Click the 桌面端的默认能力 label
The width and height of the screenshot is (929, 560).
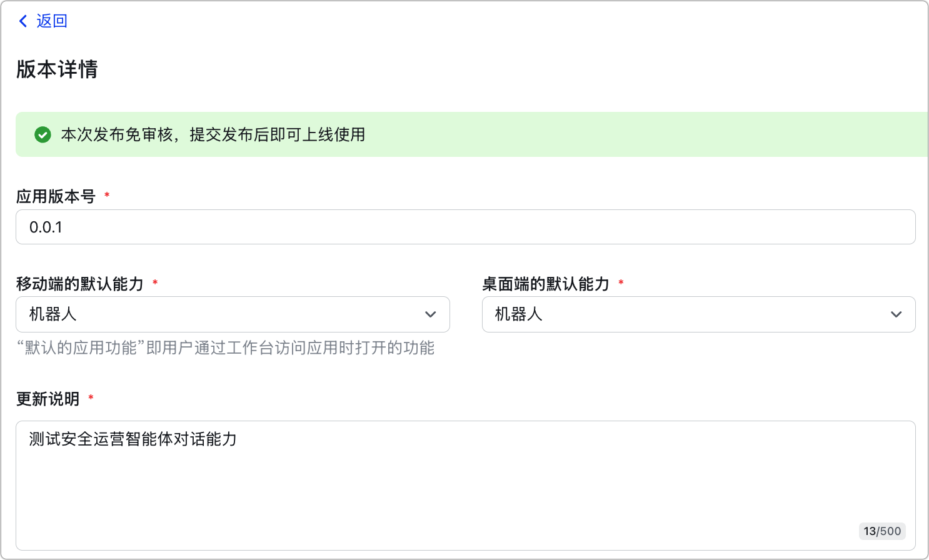click(546, 284)
